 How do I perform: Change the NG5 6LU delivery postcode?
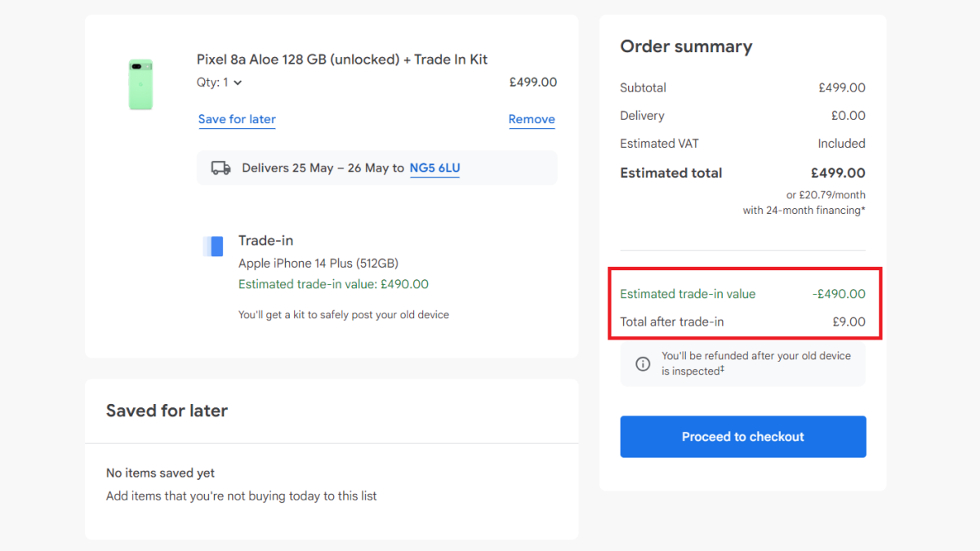coord(434,168)
